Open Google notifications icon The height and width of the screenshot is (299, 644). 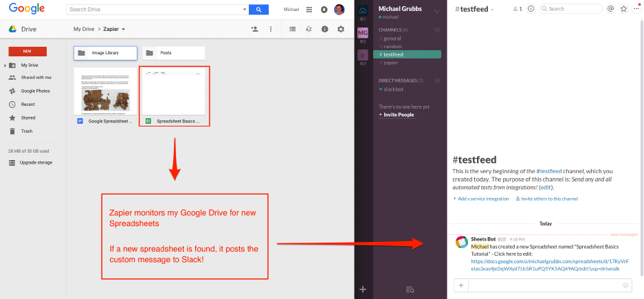tap(324, 9)
